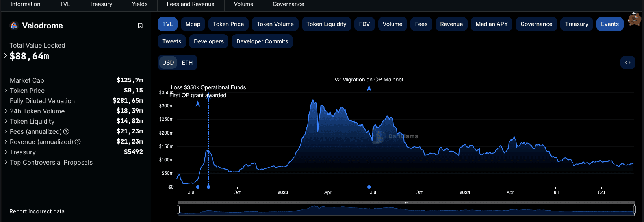Click the llama avatar icon
Viewport: 644px width, 222px height.
point(634,19)
